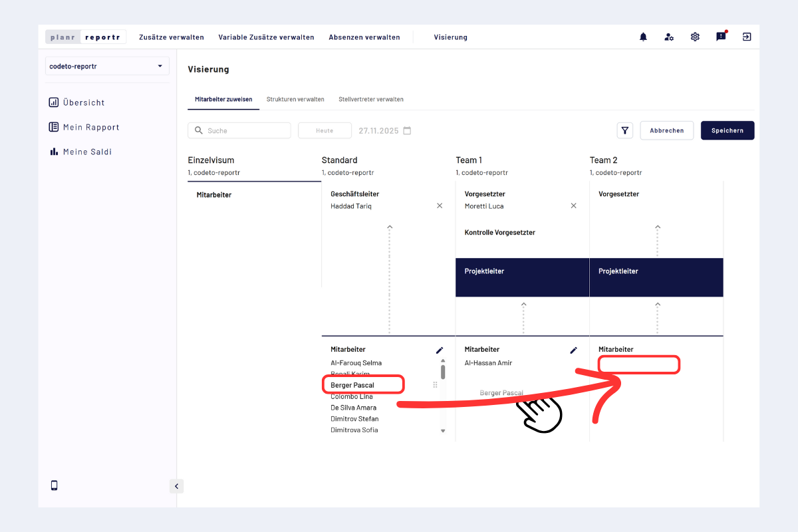Edit Mitarbeiter in Standard column

[440, 350]
